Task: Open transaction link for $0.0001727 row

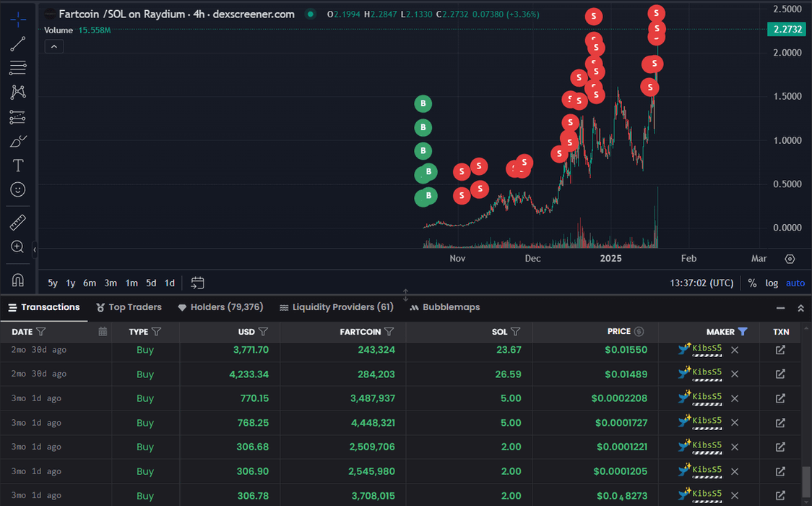Action: pos(780,423)
